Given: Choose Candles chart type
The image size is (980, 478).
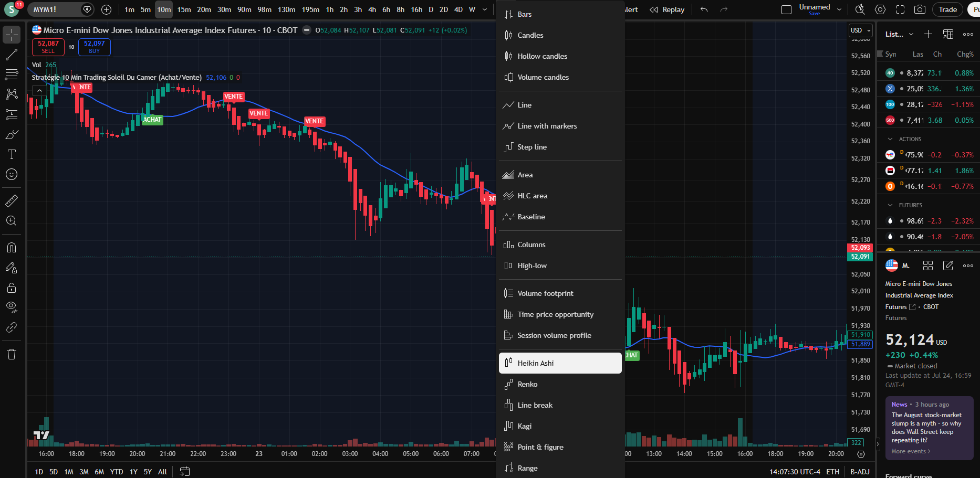Looking at the screenshot, I should point(560,35).
